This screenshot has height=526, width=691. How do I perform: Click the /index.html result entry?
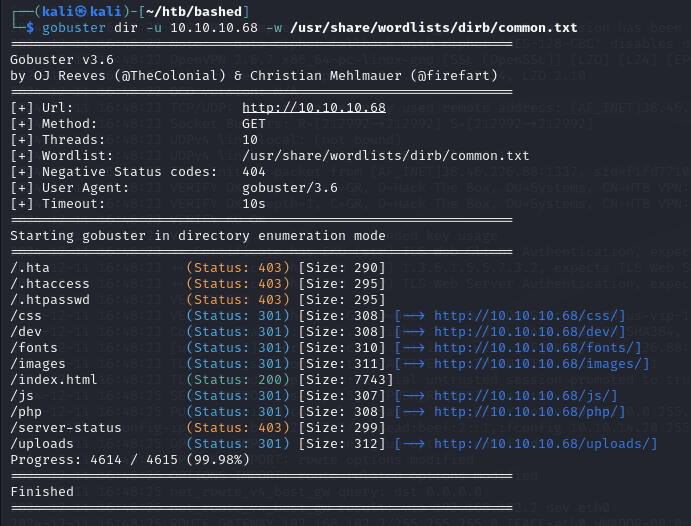click(51, 379)
